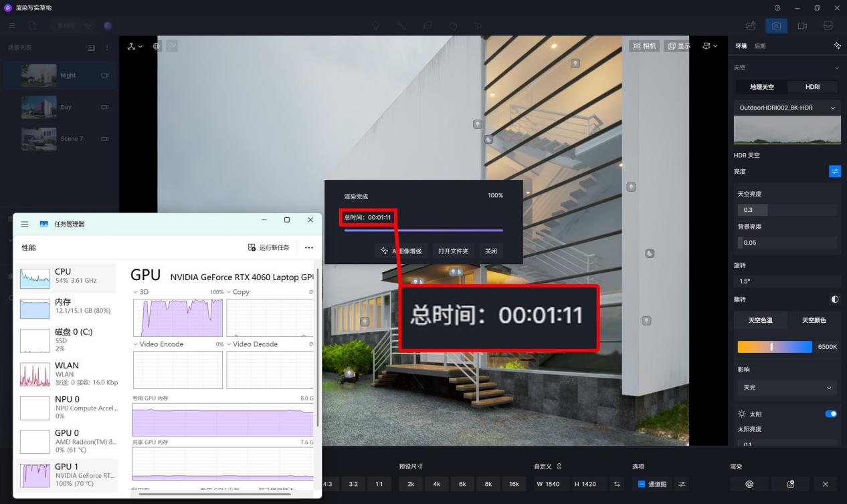Switch to video render mode icon

[x=802, y=25]
